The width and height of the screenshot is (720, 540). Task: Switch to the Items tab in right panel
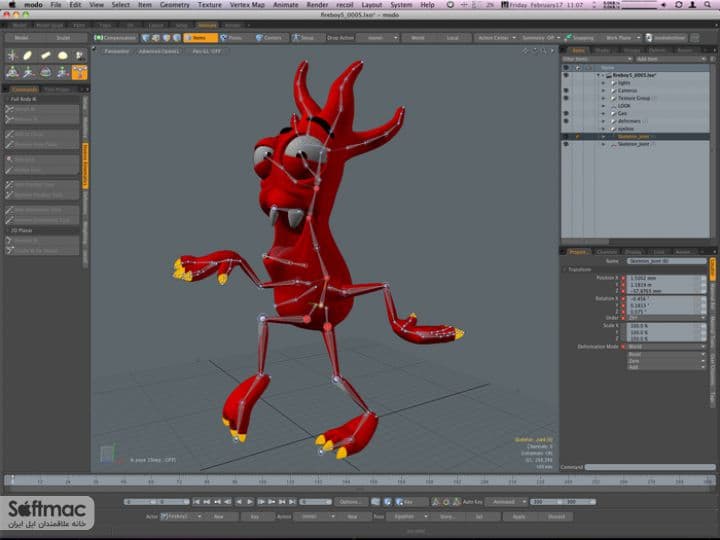point(579,50)
